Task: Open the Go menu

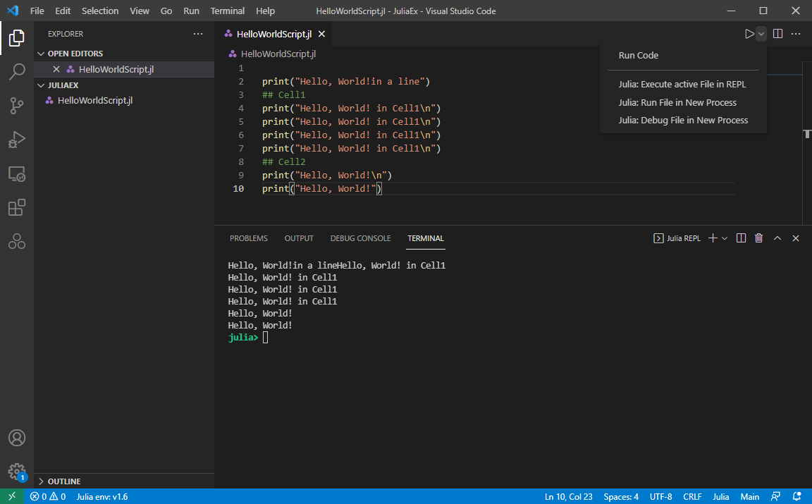Action: [166, 11]
